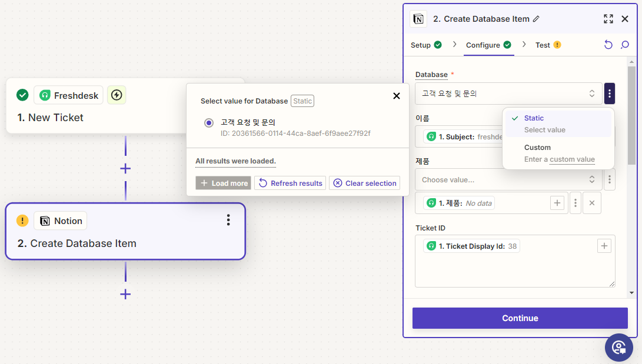Click the Ticket ID field label
Image resolution: width=642 pixels, height=364 pixels.
click(x=430, y=228)
